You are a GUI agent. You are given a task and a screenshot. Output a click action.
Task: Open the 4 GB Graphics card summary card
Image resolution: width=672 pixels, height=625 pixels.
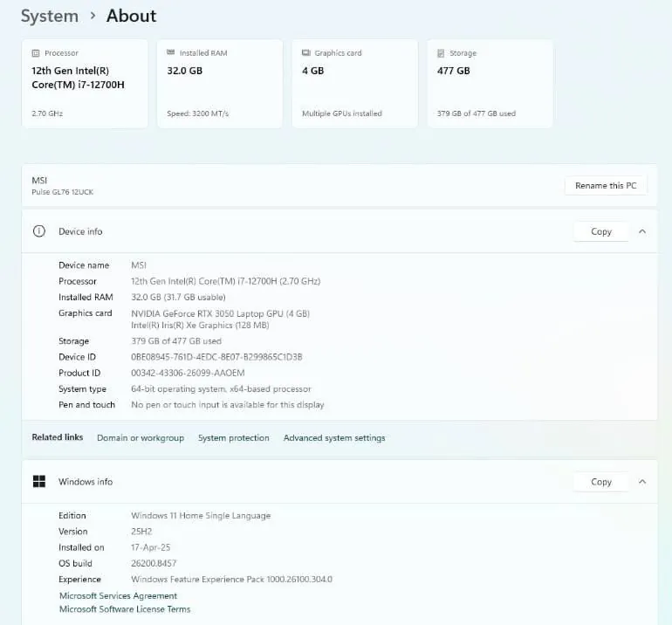coord(355,84)
